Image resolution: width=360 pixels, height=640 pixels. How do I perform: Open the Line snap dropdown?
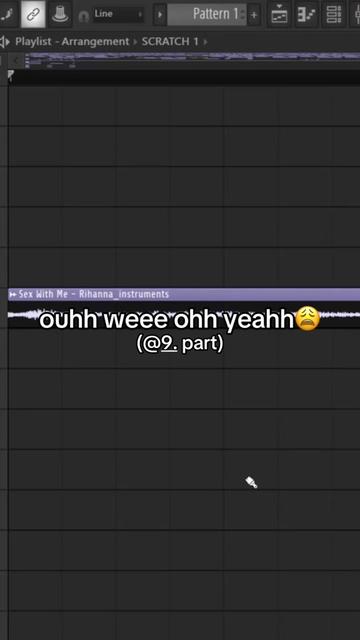tap(118, 15)
